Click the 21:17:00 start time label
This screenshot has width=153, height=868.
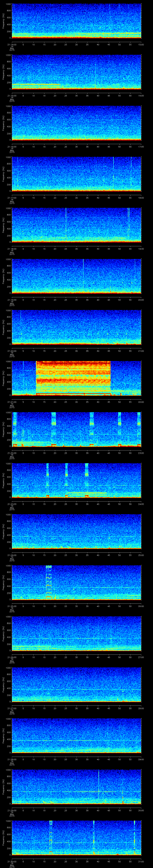click(12, 198)
